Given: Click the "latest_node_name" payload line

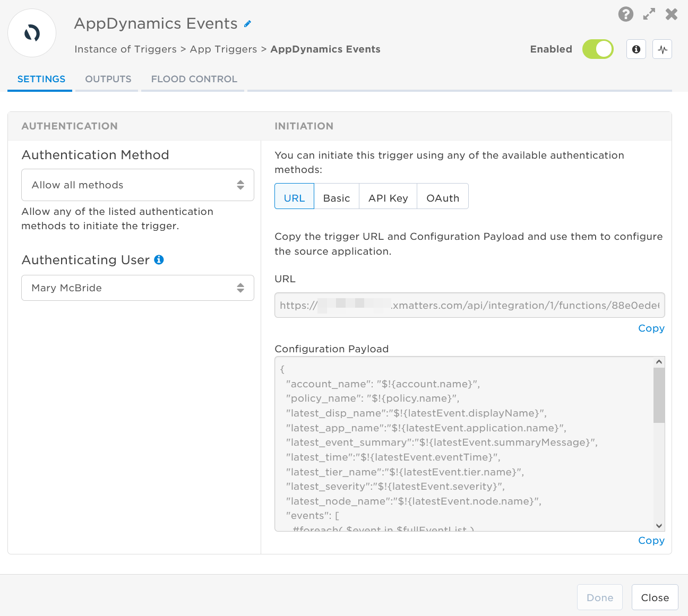Looking at the screenshot, I should (414, 501).
